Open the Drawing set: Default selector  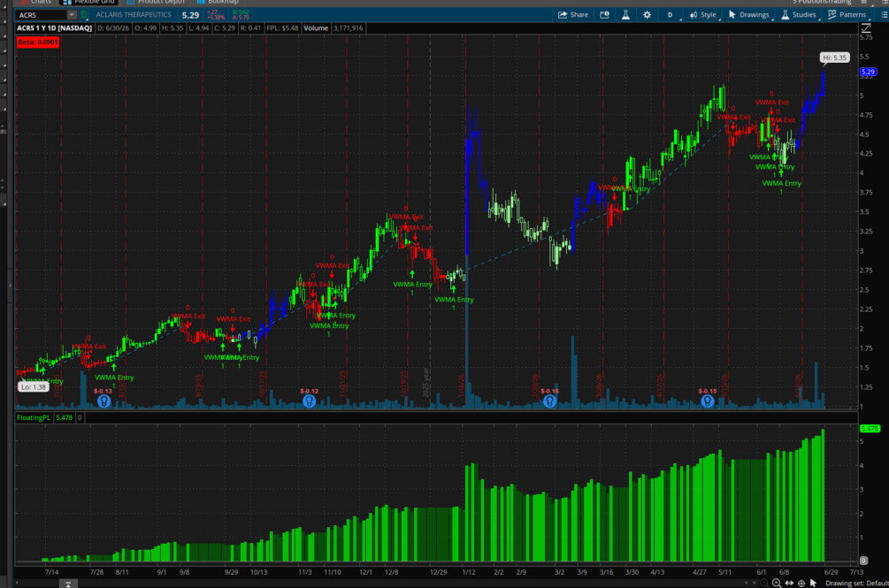coord(856,583)
